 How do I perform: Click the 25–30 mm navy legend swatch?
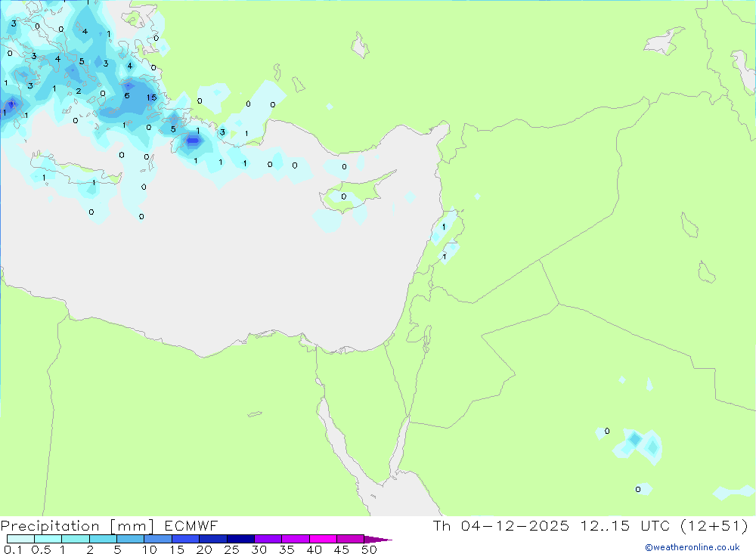[x=240, y=539]
